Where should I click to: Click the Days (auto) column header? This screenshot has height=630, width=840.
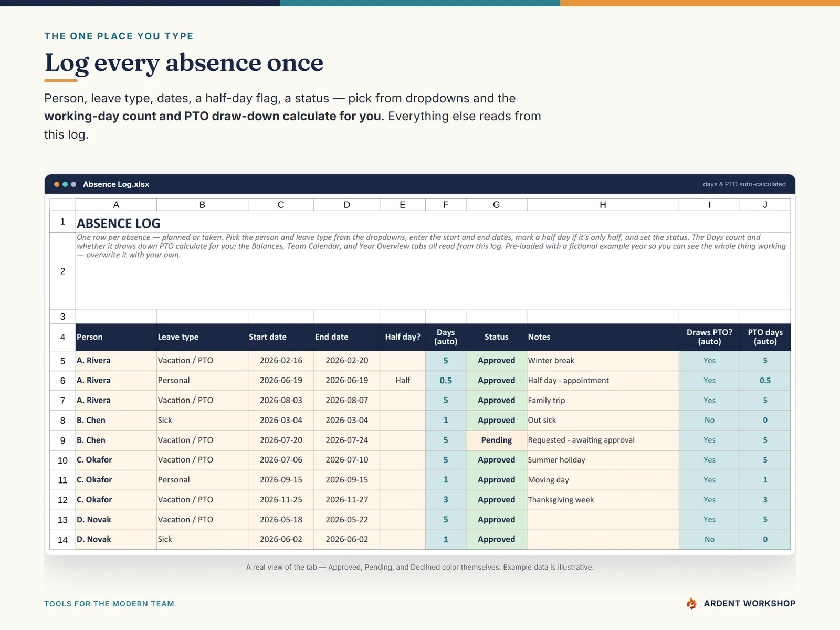pyautogui.click(x=446, y=337)
